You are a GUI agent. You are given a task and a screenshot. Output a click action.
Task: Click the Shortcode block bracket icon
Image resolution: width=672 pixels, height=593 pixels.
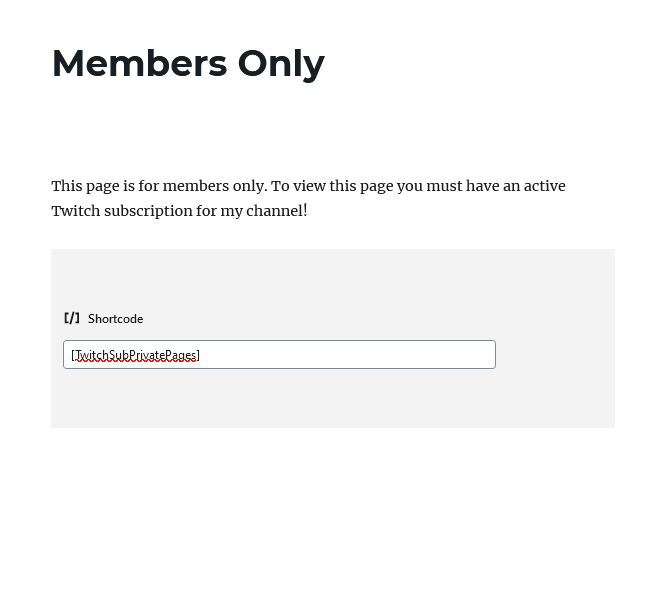pyautogui.click(x=72, y=318)
